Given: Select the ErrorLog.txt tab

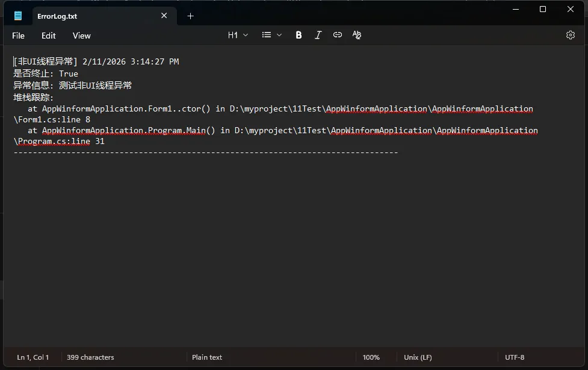Looking at the screenshot, I should [x=90, y=16].
